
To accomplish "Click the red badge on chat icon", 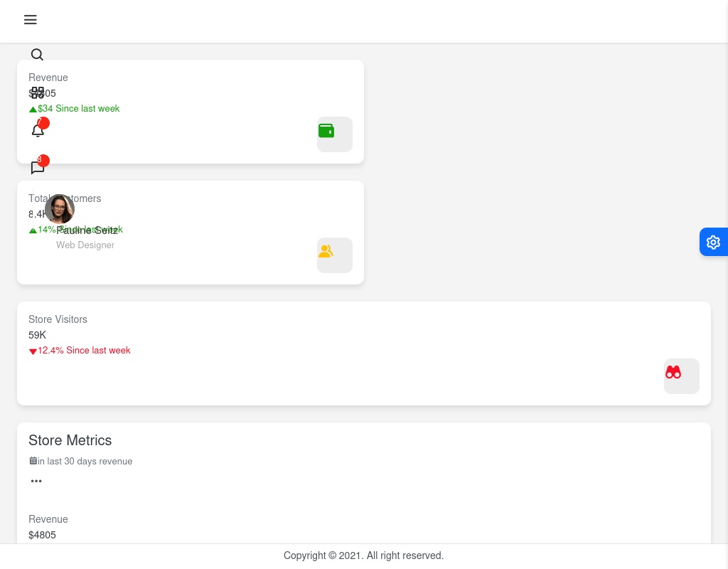I will point(43,161).
